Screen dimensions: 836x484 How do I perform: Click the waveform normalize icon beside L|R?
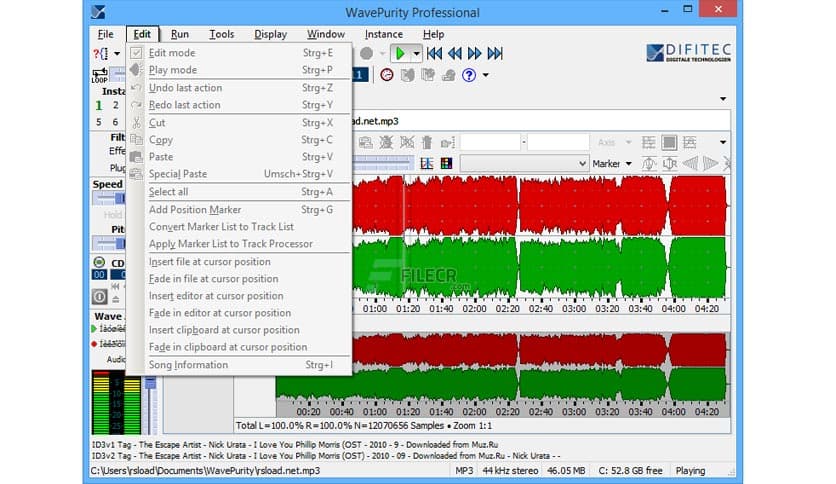[649, 164]
